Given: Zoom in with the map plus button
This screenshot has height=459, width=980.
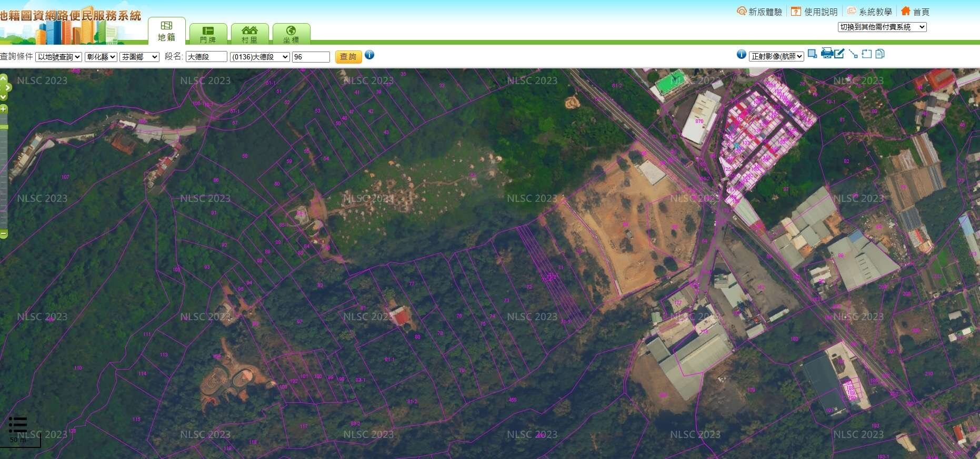Looking at the screenshot, I should 4,109.
